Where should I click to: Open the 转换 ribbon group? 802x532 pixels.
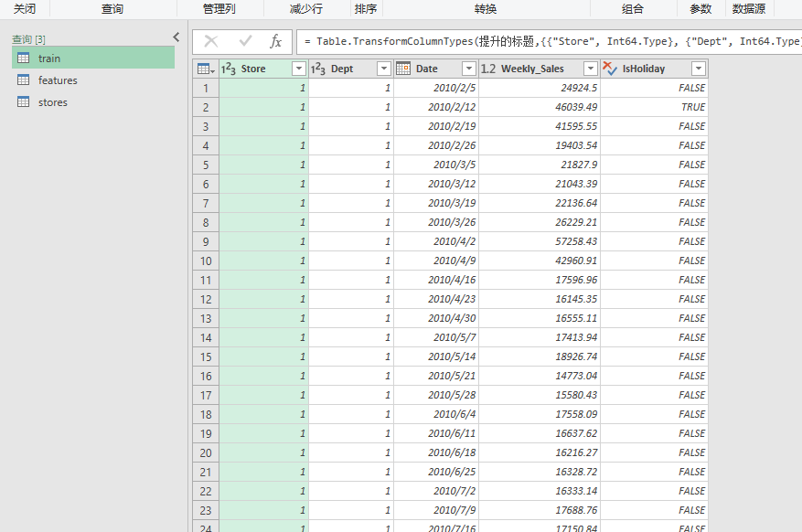[486, 9]
